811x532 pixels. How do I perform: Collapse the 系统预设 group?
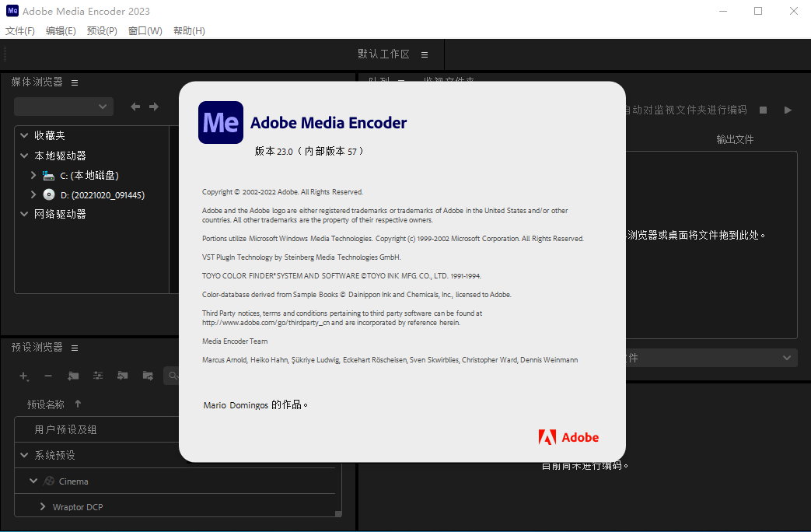pyautogui.click(x=24, y=456)
